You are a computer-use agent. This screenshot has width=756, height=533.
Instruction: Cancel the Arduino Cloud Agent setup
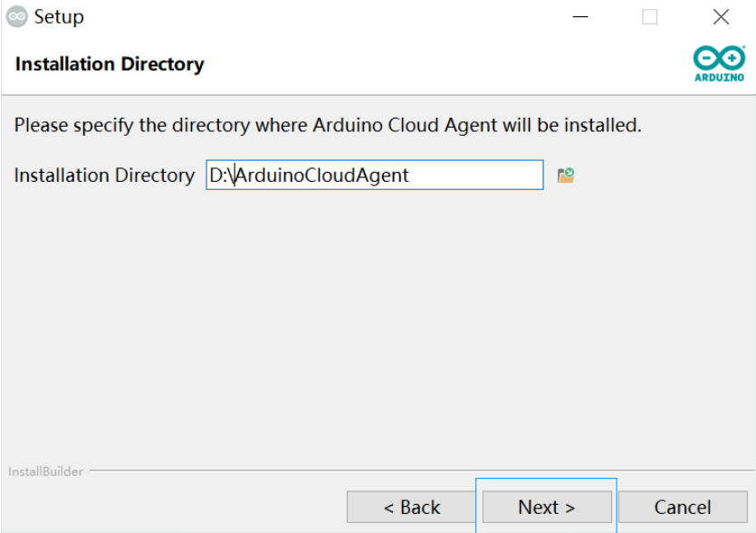tap(683, 507)
